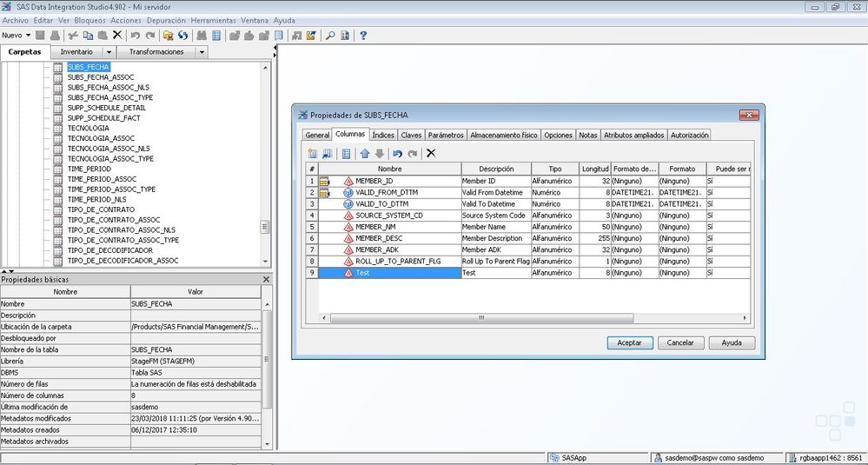This screenshot has height=465, width=868.
Task: Click the Cancelar button
Action: (680, 342)
